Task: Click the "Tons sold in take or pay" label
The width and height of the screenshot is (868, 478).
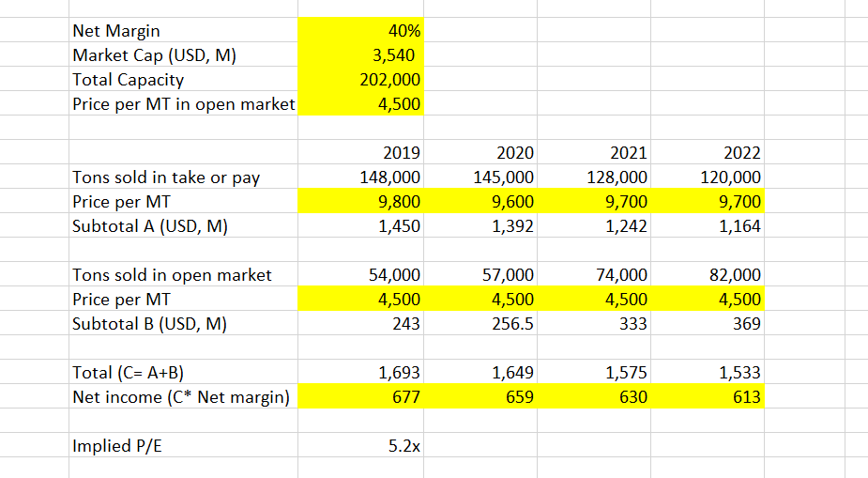Action: point(166,177)
